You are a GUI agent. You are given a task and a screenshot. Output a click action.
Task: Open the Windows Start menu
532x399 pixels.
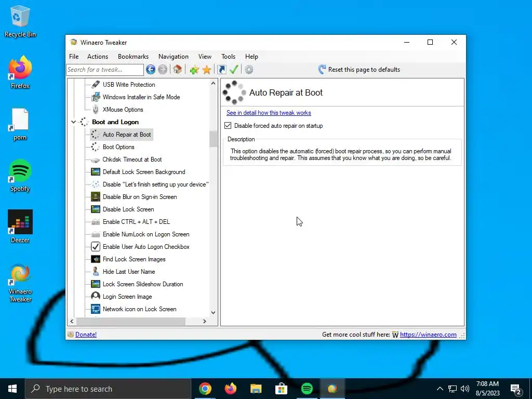[x=12, y=389]
